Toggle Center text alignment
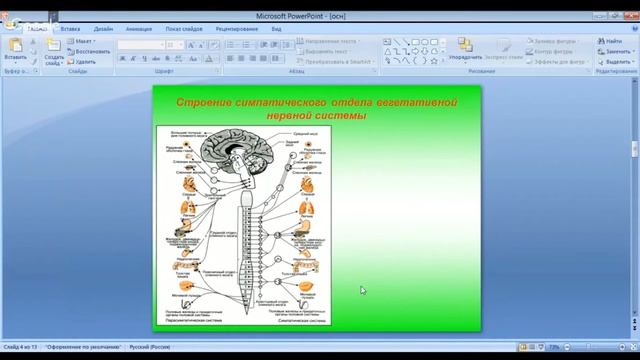The width and height of the screenshot is (640, 360). (241, 59)
